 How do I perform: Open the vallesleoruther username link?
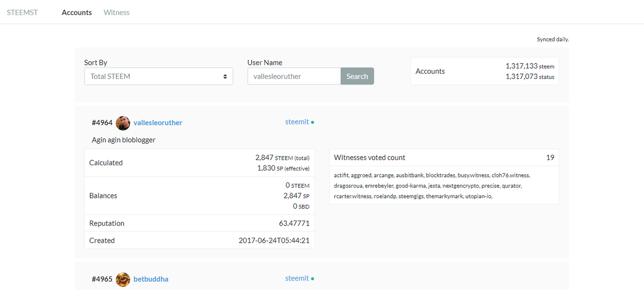tap(158, 123)
